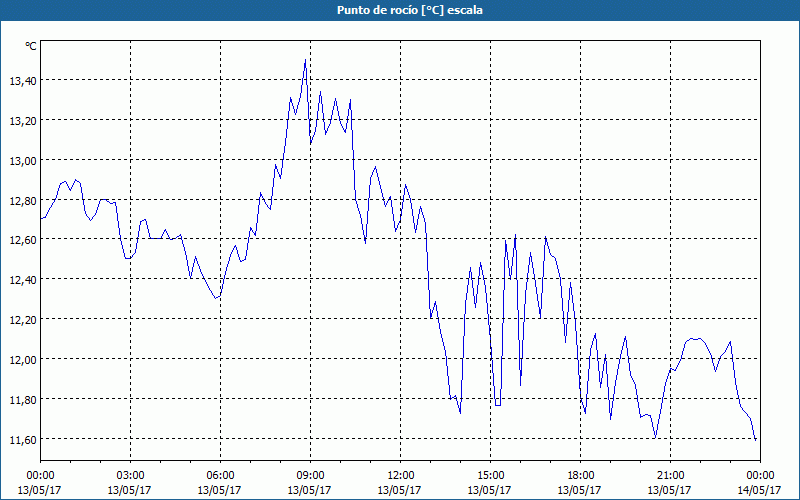Image resolution: width=800 pixels, height=500 pixels.
Task: Click the 18:00 time label
Action: (x=580, y=476)
